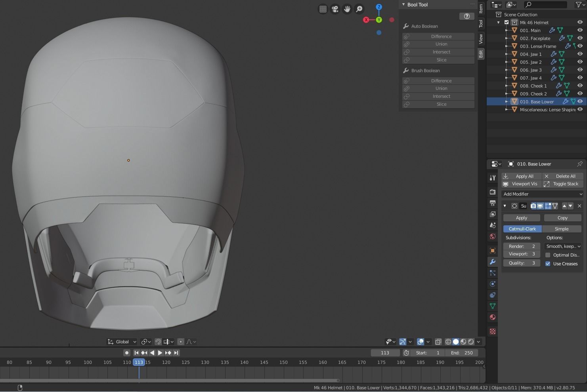Open the Global transform orientation dropdown
587x392 pixels.
(x=122, y=342)
